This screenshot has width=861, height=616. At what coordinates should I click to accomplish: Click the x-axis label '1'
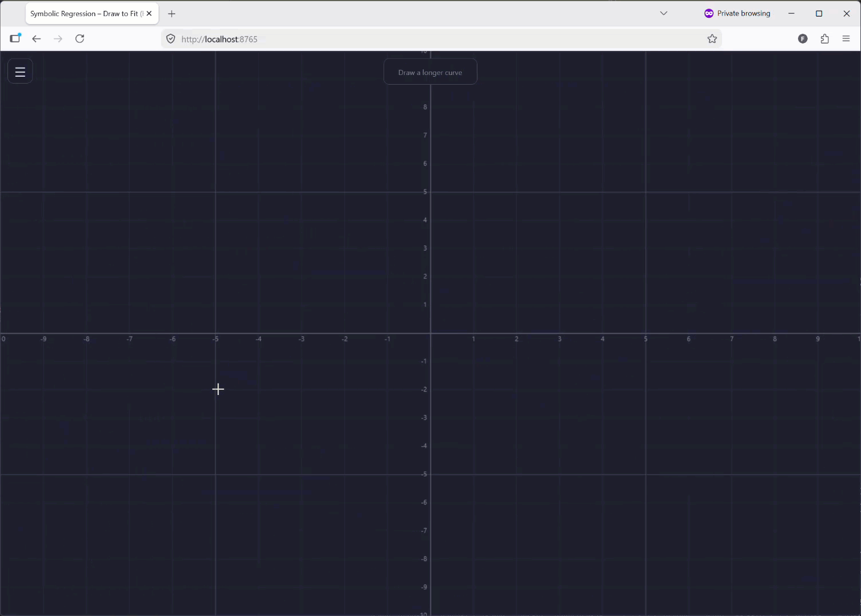[x=473, y=339]
